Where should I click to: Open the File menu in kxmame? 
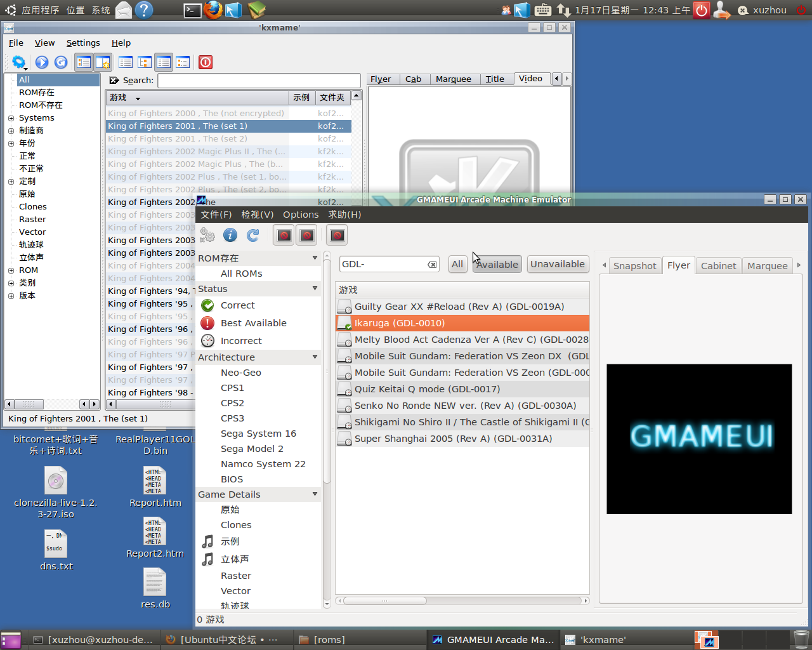click(16, 43)
